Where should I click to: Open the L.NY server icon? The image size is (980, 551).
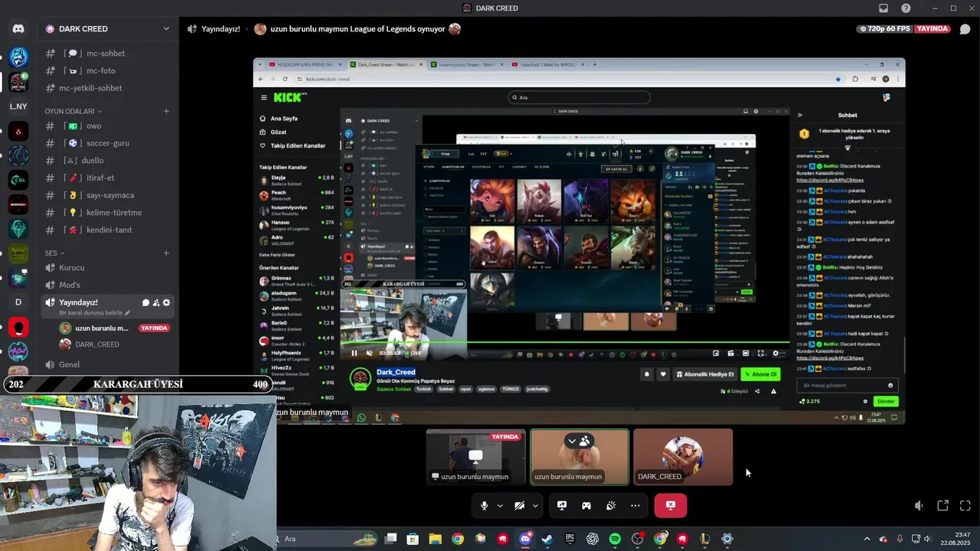(18, 106)
